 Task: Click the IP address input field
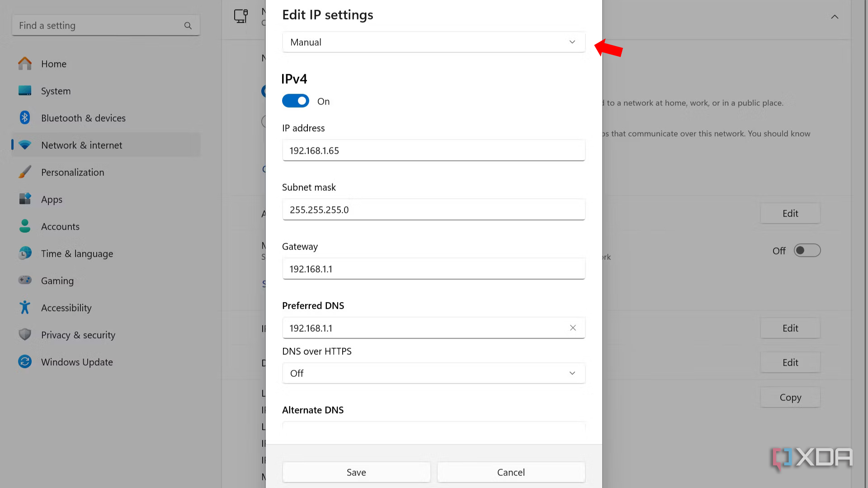pyautogui.click(x=434, y=150)
